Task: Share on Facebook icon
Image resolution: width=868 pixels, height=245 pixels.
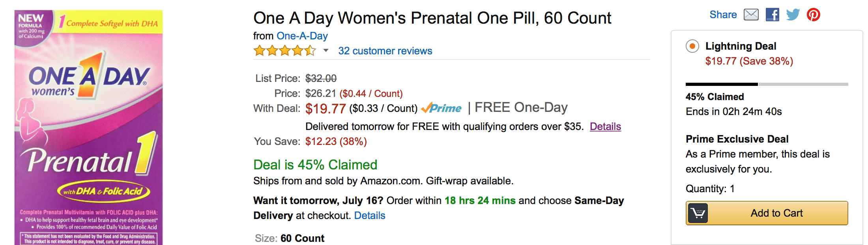Action: point(772,15)
